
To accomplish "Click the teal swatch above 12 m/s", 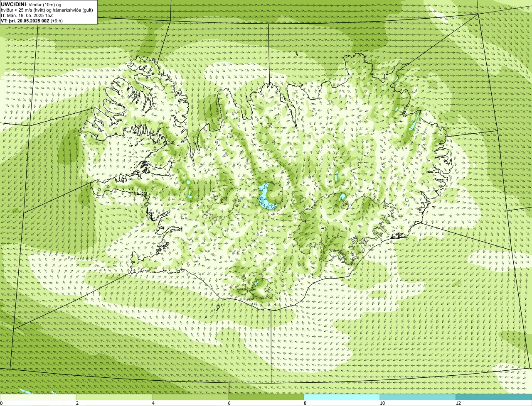I will [494, 397].
